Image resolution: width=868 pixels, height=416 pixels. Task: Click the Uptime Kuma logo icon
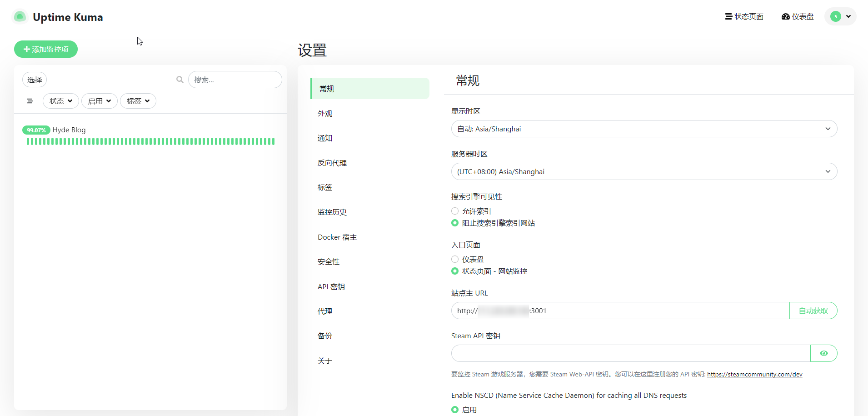(20, 17)
